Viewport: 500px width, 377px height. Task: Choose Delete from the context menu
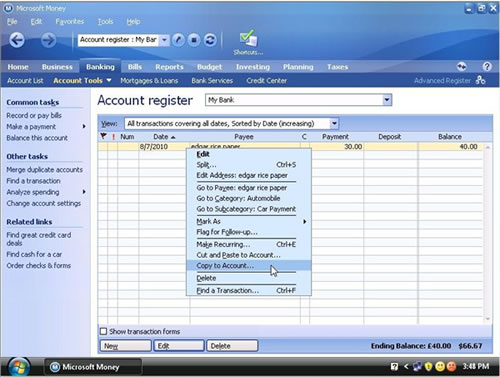pyautogui.click(x=249, y=278)
